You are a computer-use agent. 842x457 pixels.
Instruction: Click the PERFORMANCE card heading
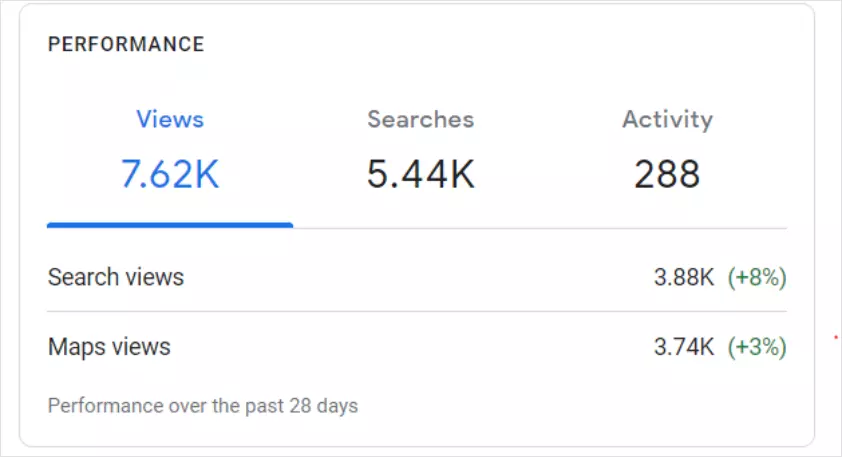pyautogui.click(x=126, y=45)
